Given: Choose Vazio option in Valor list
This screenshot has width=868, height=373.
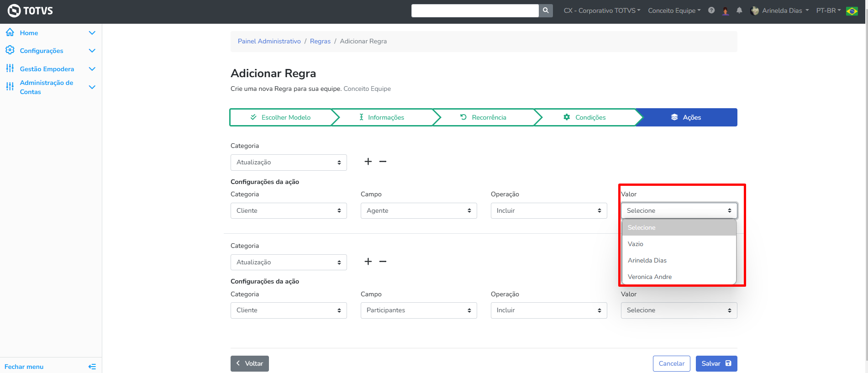Looking at the screenshot, I should point(635,244).
